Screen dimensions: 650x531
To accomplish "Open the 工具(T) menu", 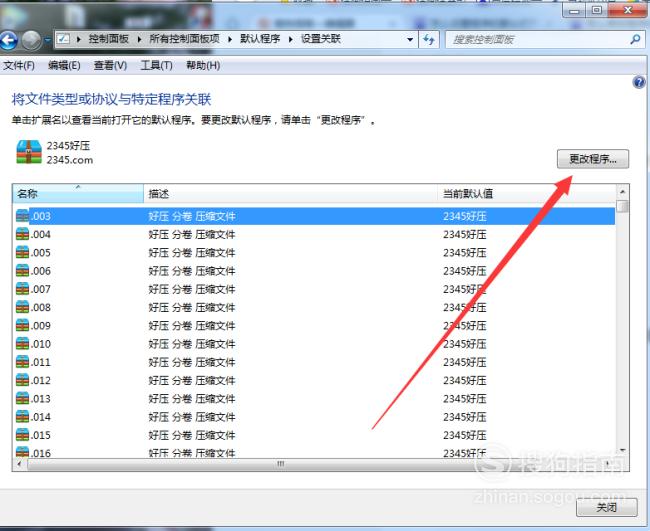I will point(156,65).
